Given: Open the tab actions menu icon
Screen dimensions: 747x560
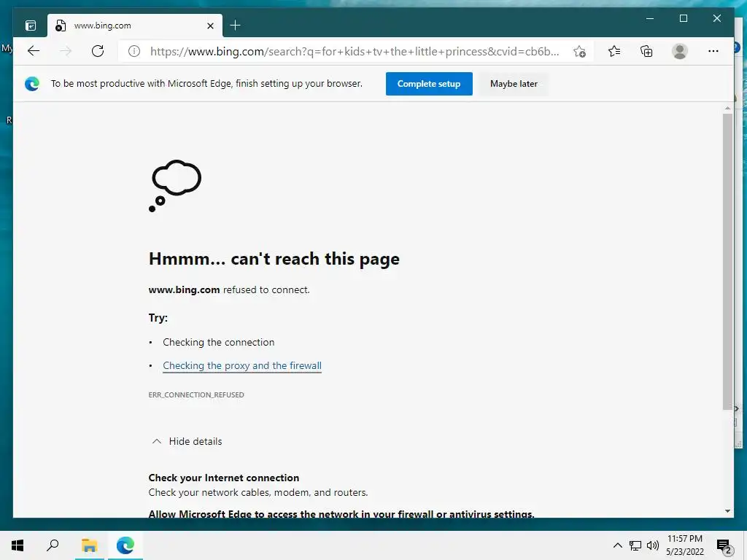Looking at the screenshot, I should pos(31,26).
